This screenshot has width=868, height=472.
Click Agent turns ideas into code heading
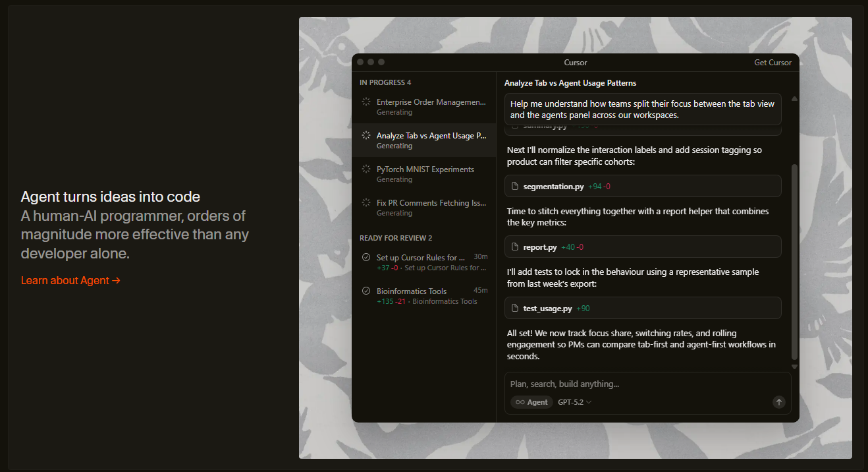(x=111, y=196)
